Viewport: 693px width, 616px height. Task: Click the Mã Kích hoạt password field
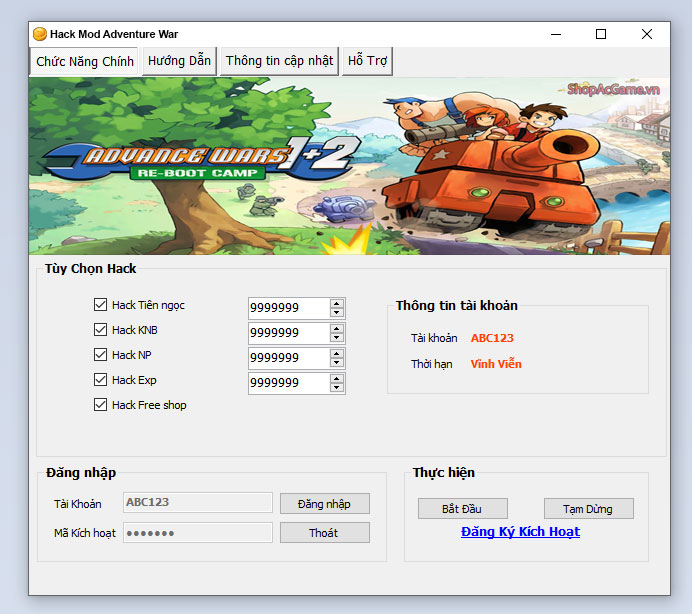coord(198,533)
